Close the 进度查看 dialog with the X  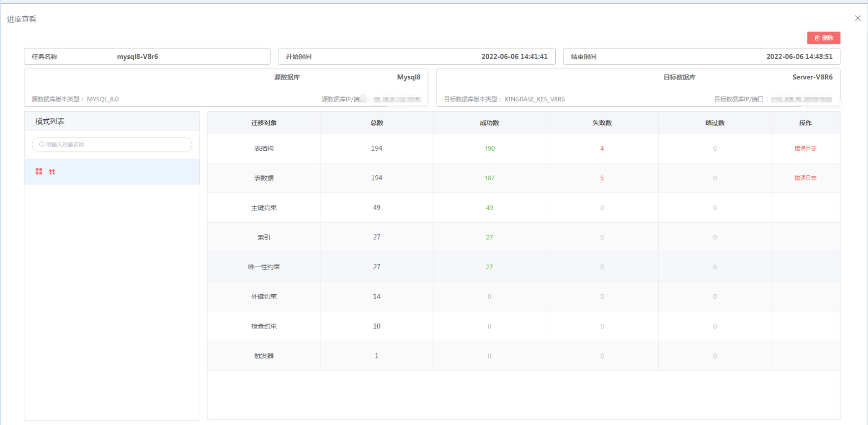(857, 18)
